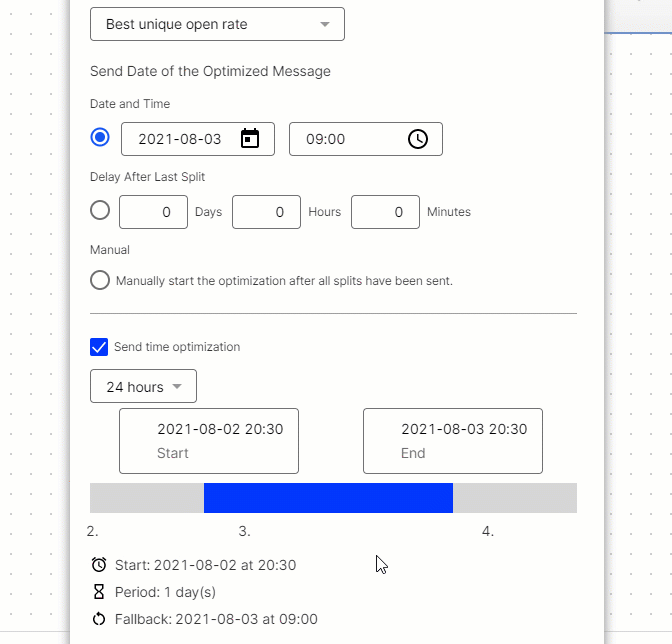Viewport: 672px width, 644px height.
Task: Click the alarm clock Start icon
Action: [98, 565]
